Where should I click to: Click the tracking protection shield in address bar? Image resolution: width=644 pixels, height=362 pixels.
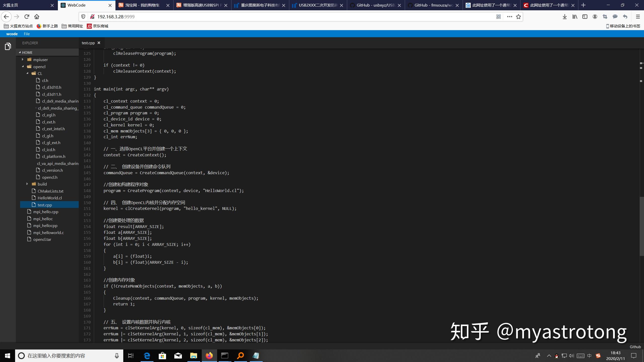(x=83, y=17)
